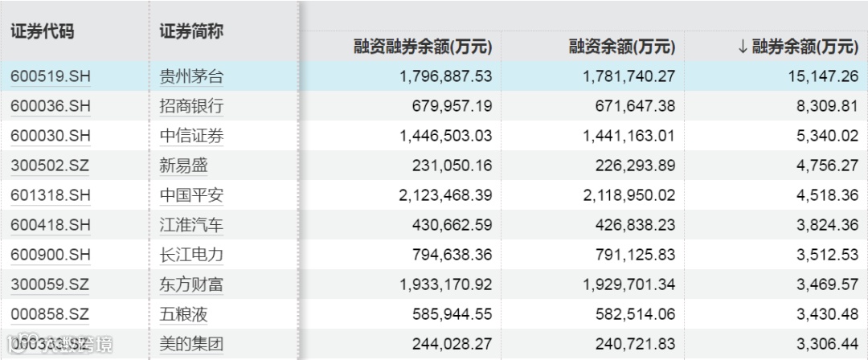868x360 pixels.
Task: Select the cell 4,756.27
Action: [x=828, y=166]
